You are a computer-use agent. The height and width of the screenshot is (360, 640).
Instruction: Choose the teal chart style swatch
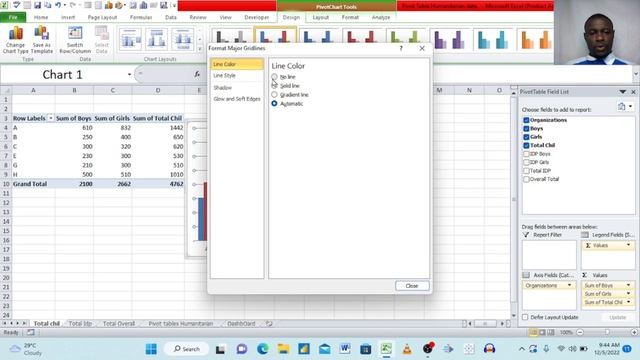493,39
